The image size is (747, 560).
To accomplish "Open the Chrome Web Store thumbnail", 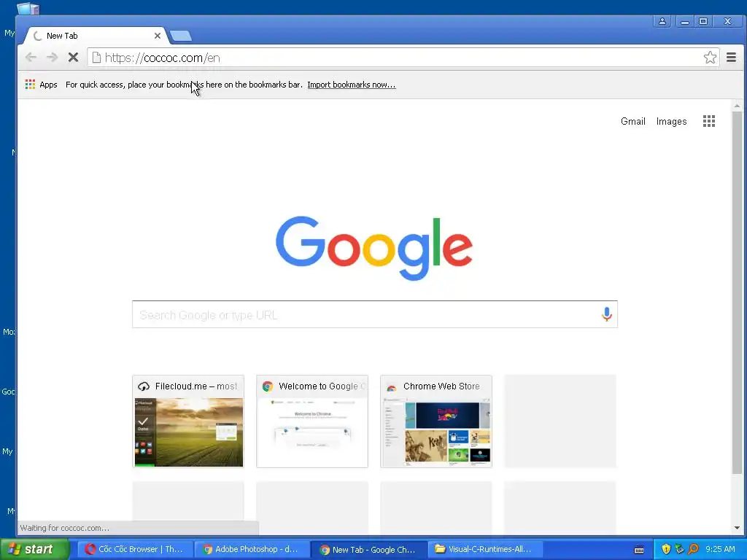I will pyautogui.click(x=436, y=421).
